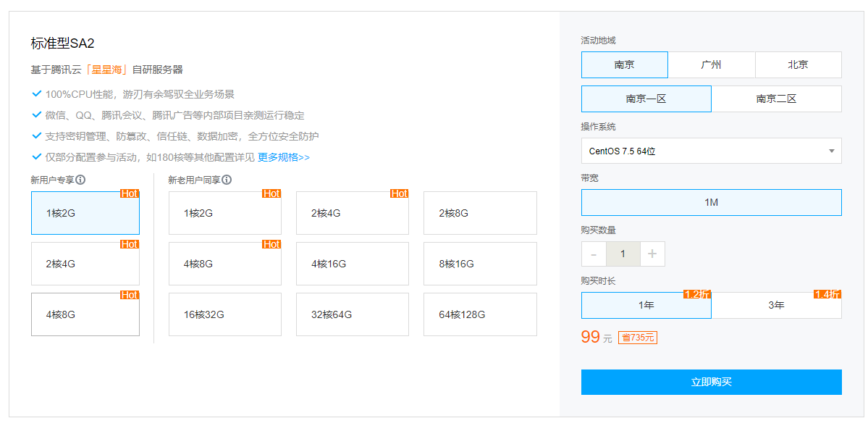Switch region to 北京

pos(799,64)
